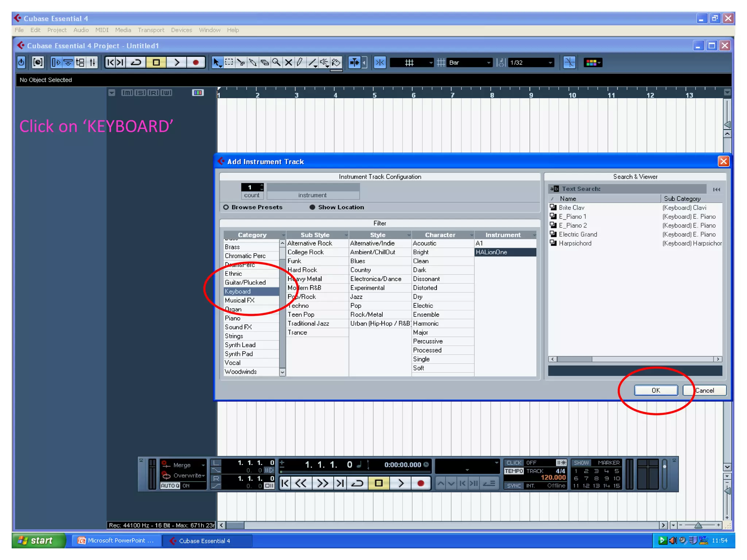This screenshot has height=560, width=747.
Task: Open the MIDI menu
Action: tap(102, 30)
